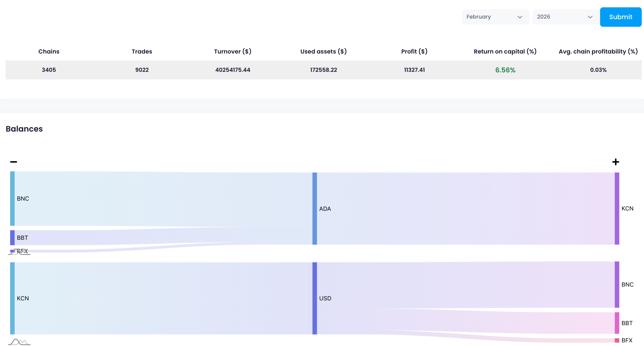Click the minus icon above the Sankey chart

click(14, 162)
